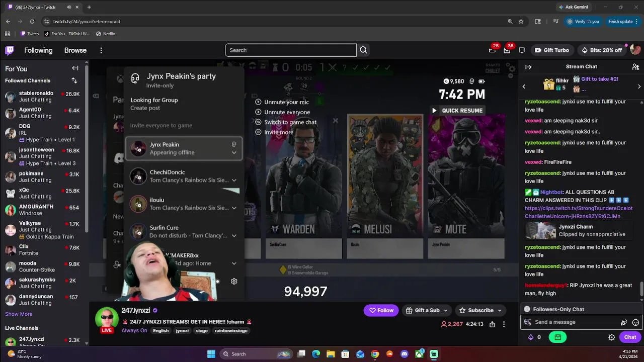Image resolution: width=644 pixels, height=362 pixels.
Task: Click the Gift to take #2! link
Action: [599, 79]
